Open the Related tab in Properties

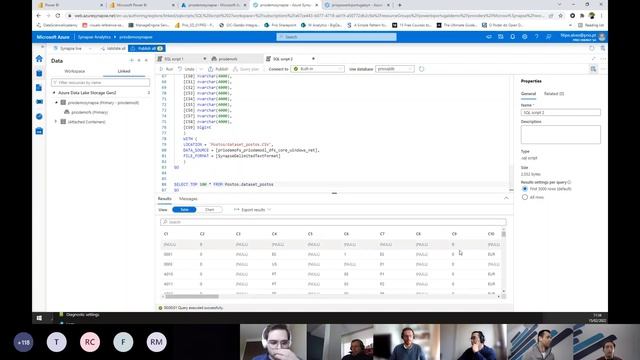coord(554,94)
